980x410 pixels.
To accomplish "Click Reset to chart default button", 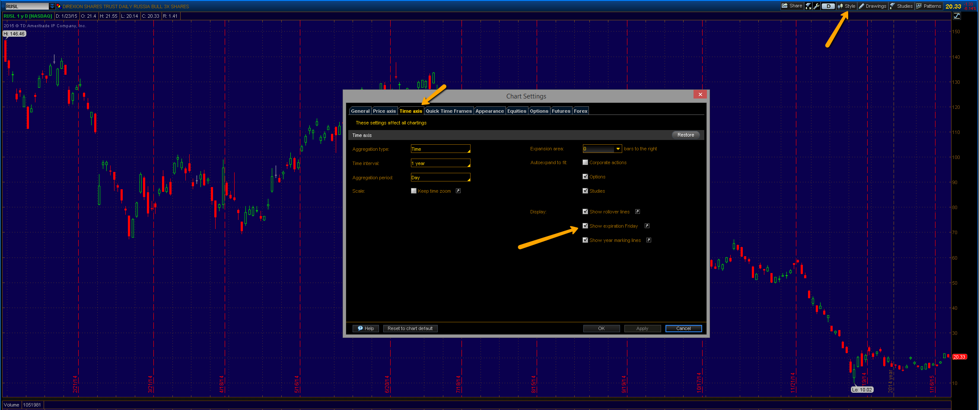I will (410, 328).
